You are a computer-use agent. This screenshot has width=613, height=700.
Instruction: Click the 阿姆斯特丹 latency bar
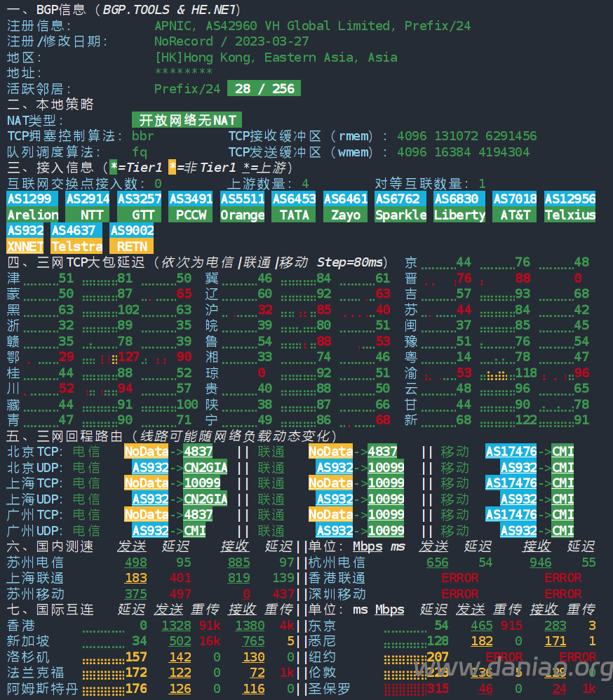pos(103,689)
